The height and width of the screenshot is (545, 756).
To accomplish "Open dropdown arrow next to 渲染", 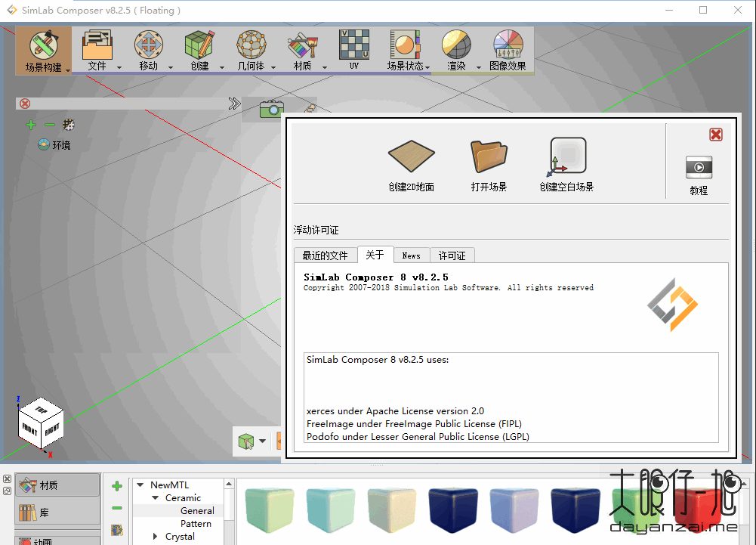I will [x=479, y=67].
